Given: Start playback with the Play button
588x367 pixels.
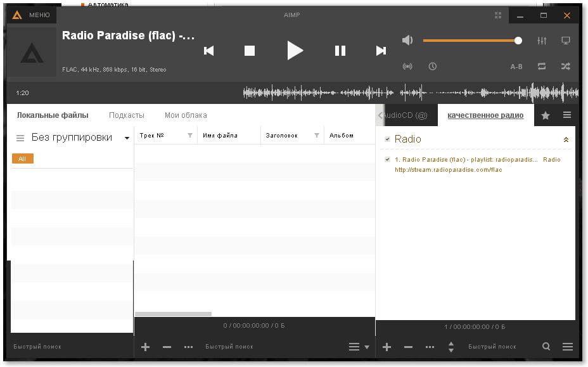Looking at the screenshot, I should (295, 50).
